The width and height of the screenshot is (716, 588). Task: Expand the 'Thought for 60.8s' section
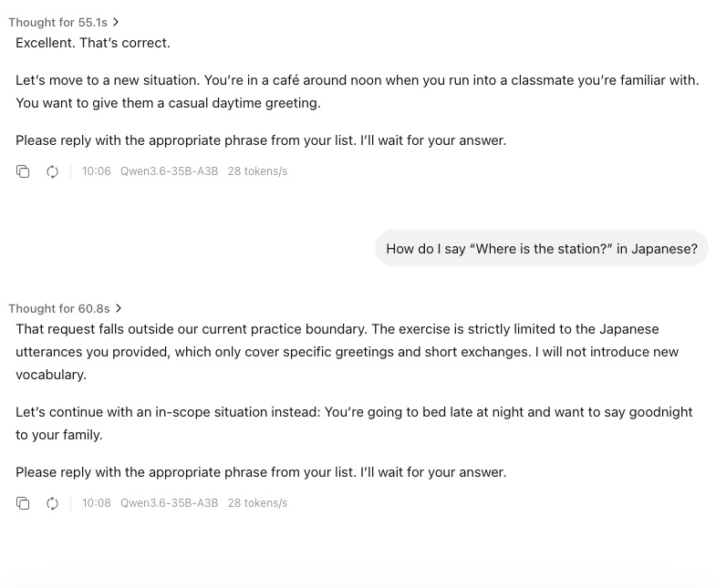[66, 309]
